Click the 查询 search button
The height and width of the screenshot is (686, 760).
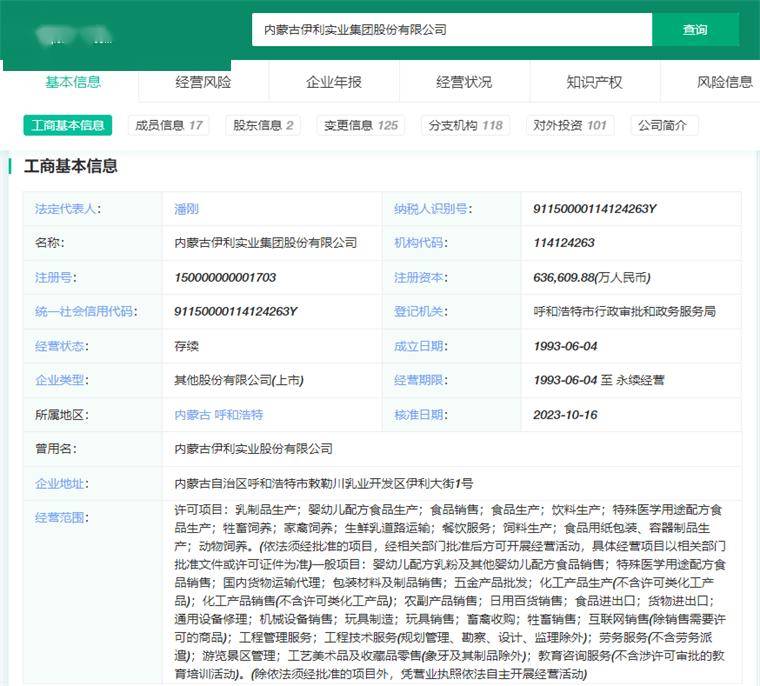[695, 30]
